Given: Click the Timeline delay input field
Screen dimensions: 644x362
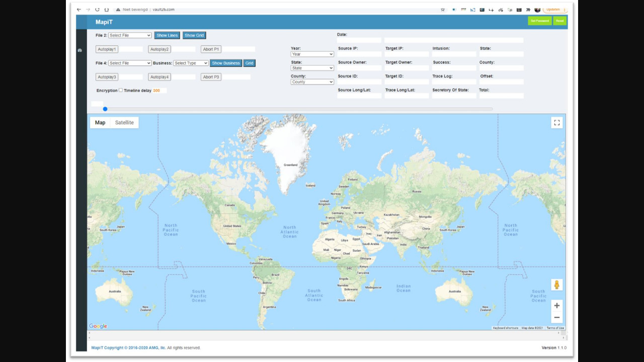Looking at the screenshot, I should [159, 90].
